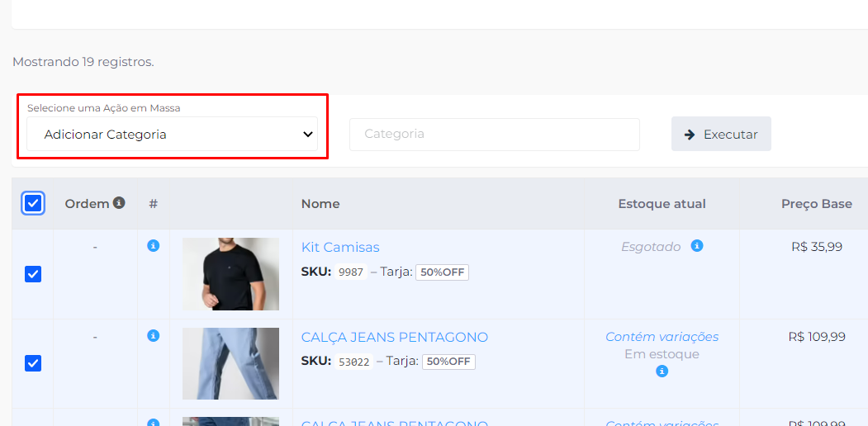This screenshot has height=426, width=868.
Task: Click the R$ 109,99 price beside SKU 53022
Action: (817, 336)
